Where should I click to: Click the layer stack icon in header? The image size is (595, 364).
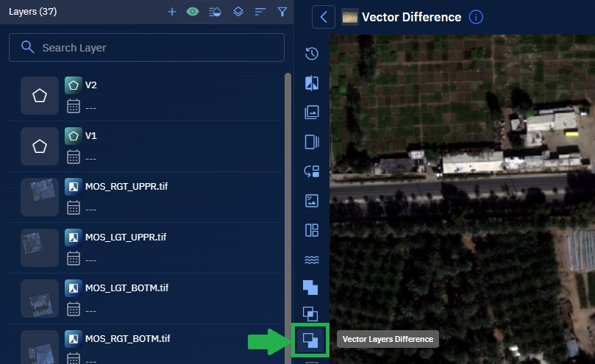(x=238, y=12)
